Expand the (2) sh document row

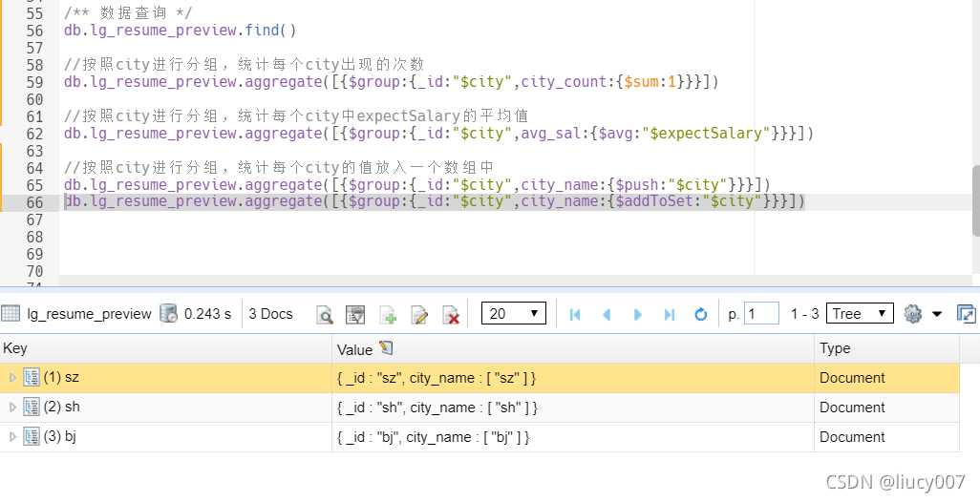coord(12,407)
